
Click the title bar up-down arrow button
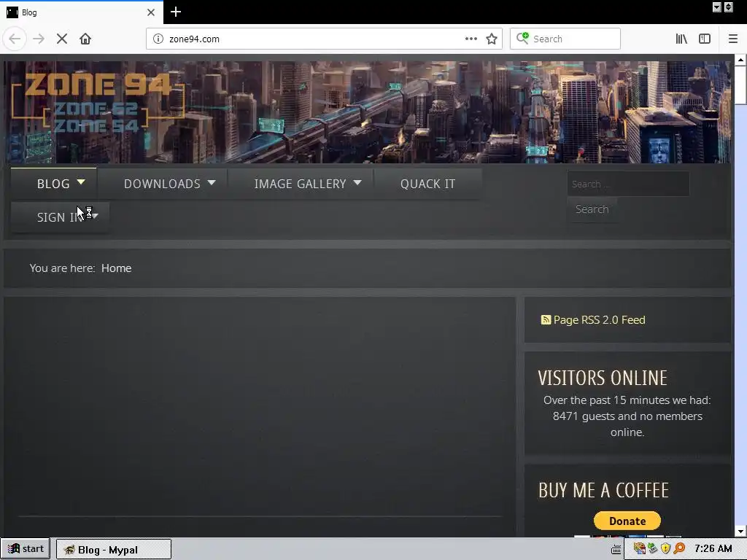pyautogui.click(x=729, y=7)
